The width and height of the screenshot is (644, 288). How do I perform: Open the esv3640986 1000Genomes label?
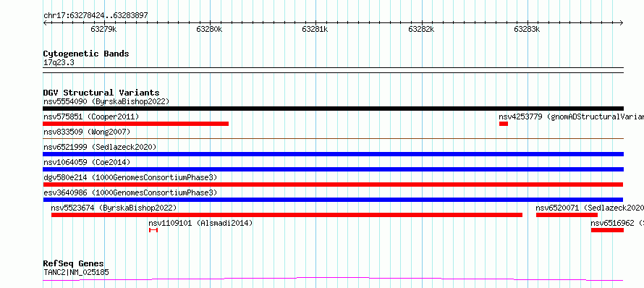(x=130, y=192)
